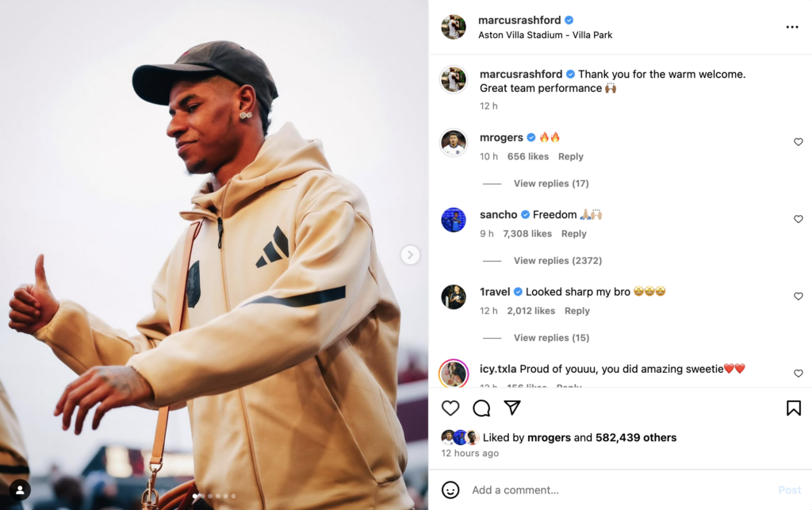Like the post with heart icon

tap(450, 408)
